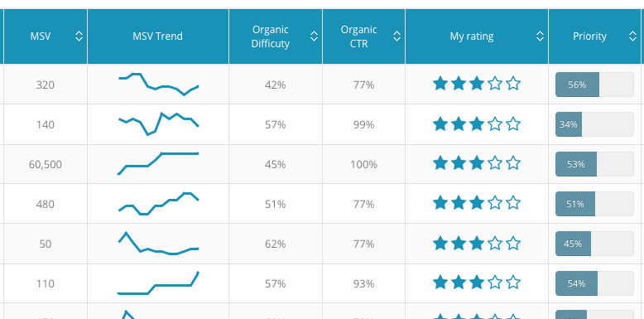Sort by Organic CTR column arrows
This screenshot has height=319, width=644.
[x=396, y=36]
